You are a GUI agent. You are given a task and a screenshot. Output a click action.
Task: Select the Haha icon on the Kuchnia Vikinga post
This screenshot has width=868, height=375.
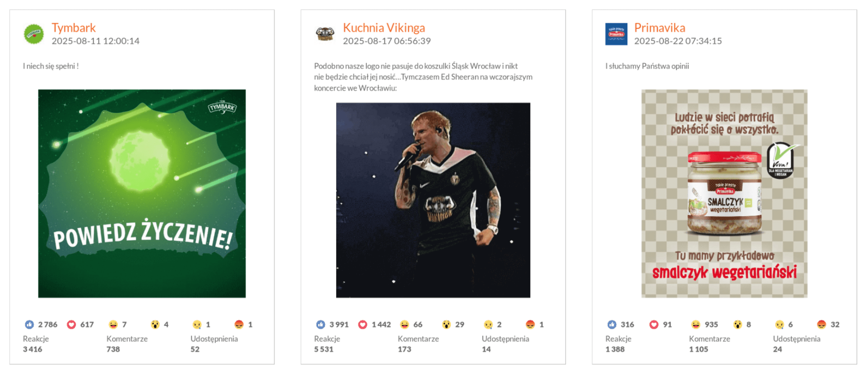405,324
